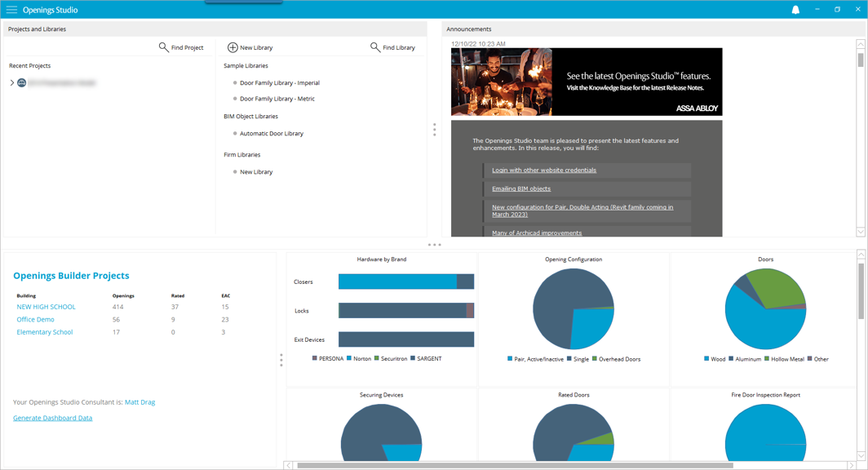Click the Exit Devices bar in chart
This screenshot has width=868, height=470.
pyautogui.click(x=406, y=339)
